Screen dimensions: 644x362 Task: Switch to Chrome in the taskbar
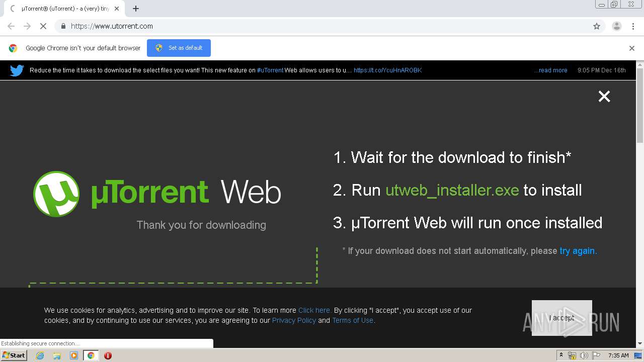point(91,355)
